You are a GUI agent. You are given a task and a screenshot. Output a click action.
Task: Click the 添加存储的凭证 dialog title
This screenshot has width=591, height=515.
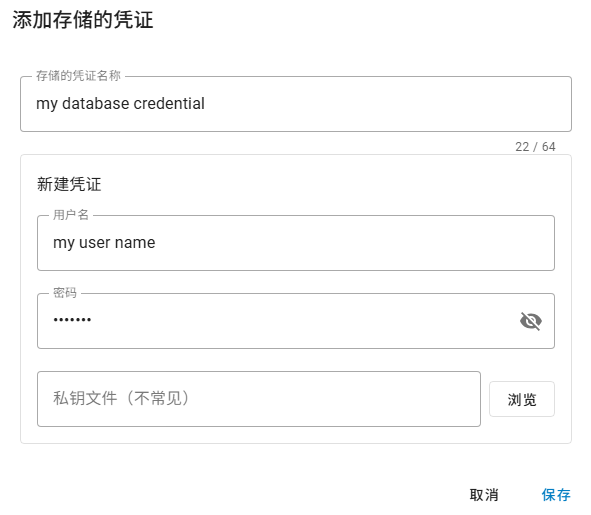pyautogui.click(x=83, y=20)
